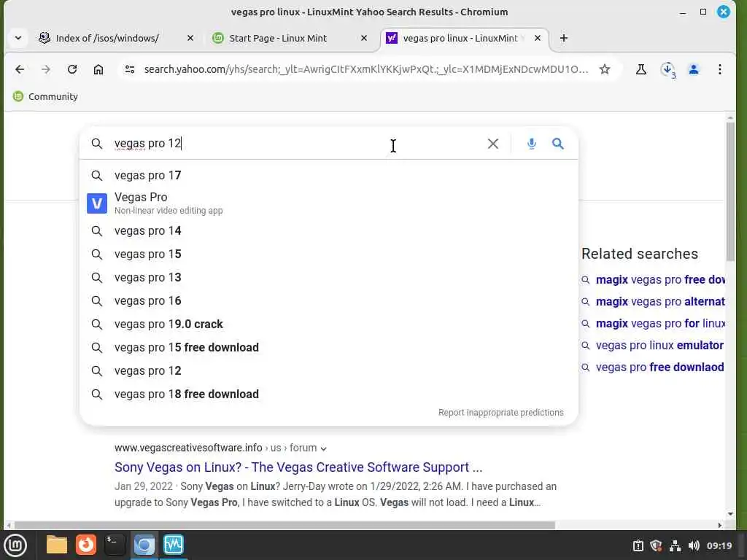Click the horizontal page scrollbar thumb

click(x=285, y=525)
